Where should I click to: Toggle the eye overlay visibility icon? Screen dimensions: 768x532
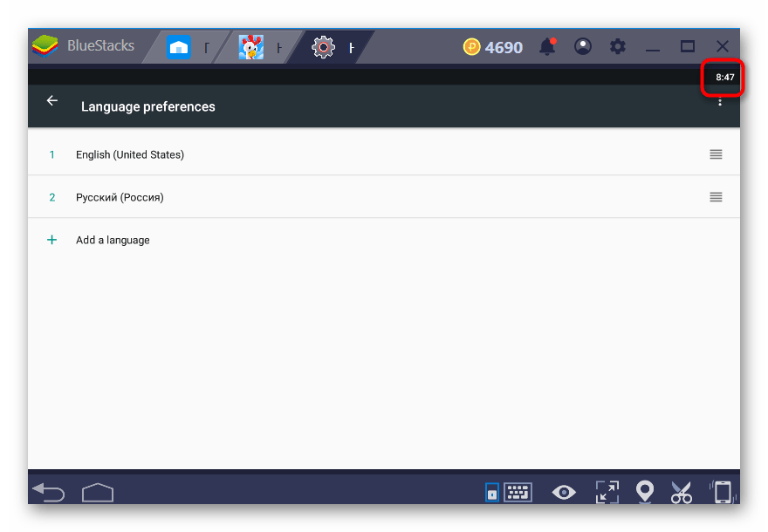tap(564, 493)
